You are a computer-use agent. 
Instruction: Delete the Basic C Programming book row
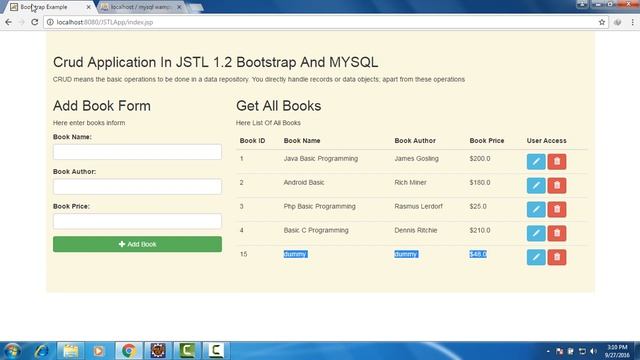click(557, 233)
